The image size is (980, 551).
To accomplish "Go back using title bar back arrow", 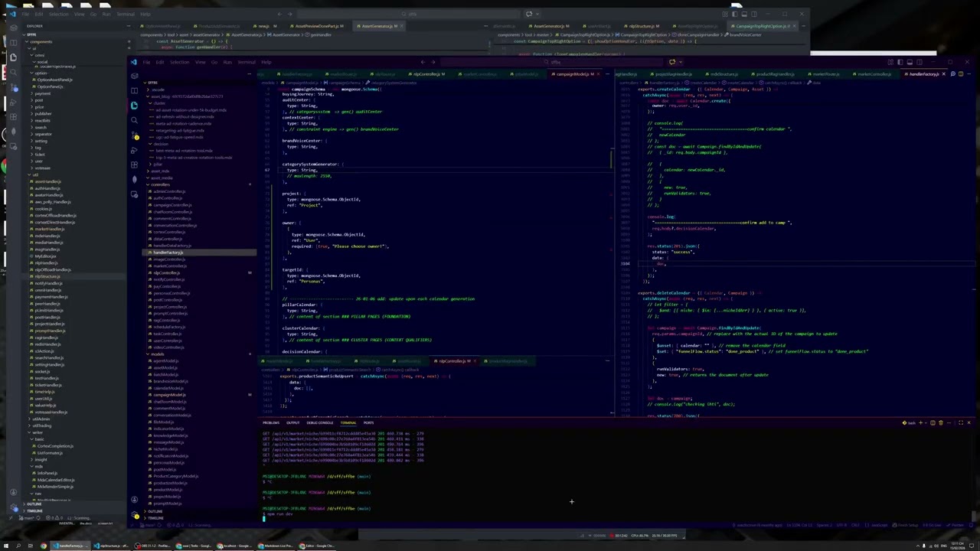I will pos(423,62).
